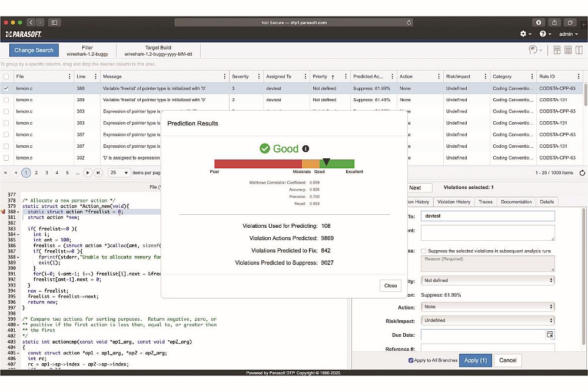Check the first lemon.c line 383 row
This screenshot has height=392, width=588.
[x=6, y=111]
